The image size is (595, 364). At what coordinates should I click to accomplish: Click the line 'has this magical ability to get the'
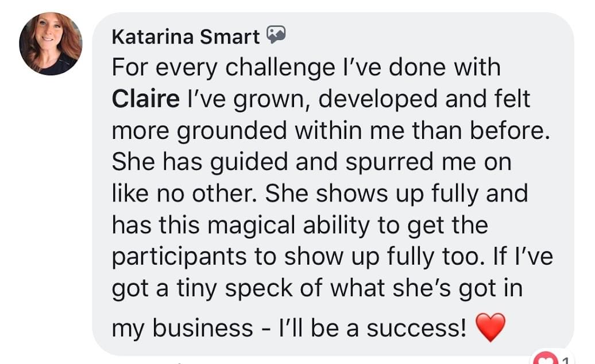pos(300,226)
